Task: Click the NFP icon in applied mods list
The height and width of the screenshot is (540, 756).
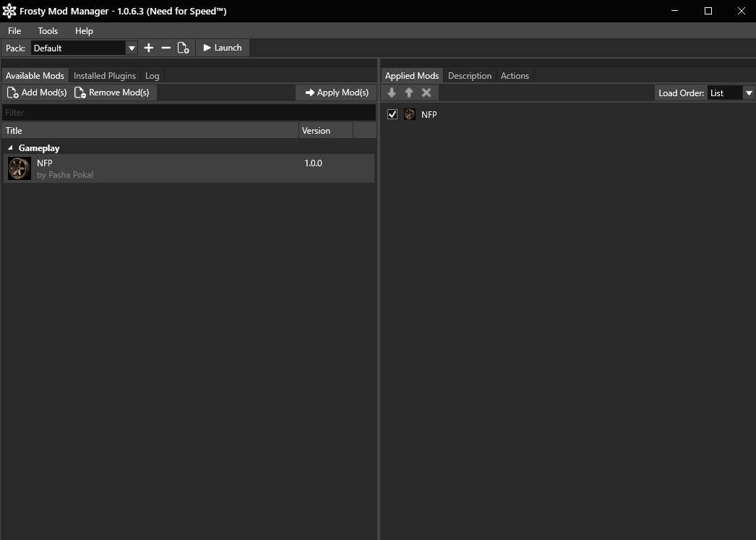Action: point(409,114)
